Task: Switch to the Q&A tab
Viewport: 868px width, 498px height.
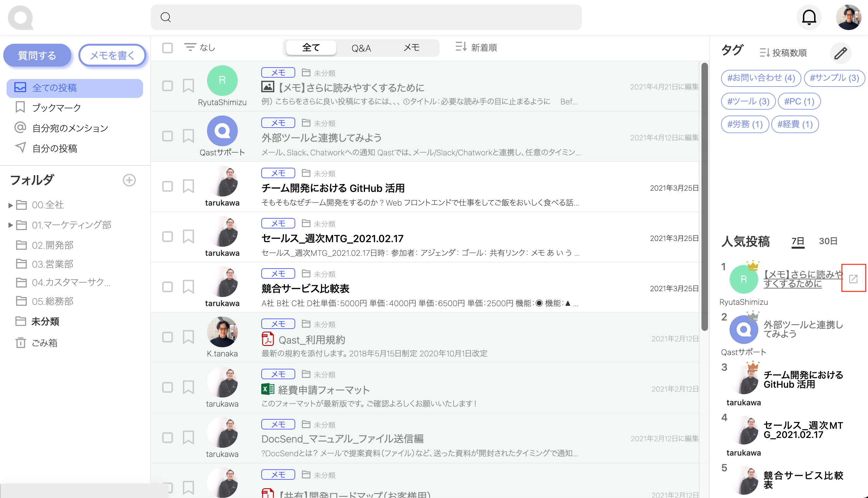Action: (x=361, y=48)
